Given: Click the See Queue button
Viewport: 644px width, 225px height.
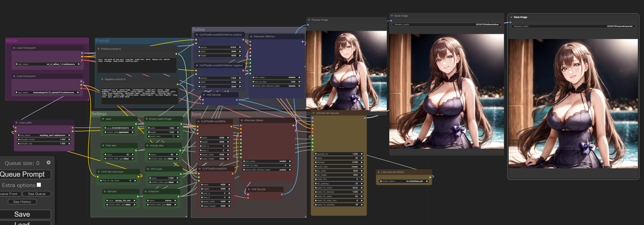Looking at the screenshot, I should point(37,194).
